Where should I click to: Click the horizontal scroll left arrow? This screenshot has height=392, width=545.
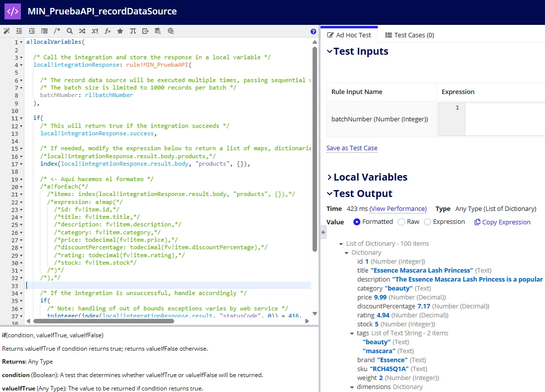pos(28,321)
